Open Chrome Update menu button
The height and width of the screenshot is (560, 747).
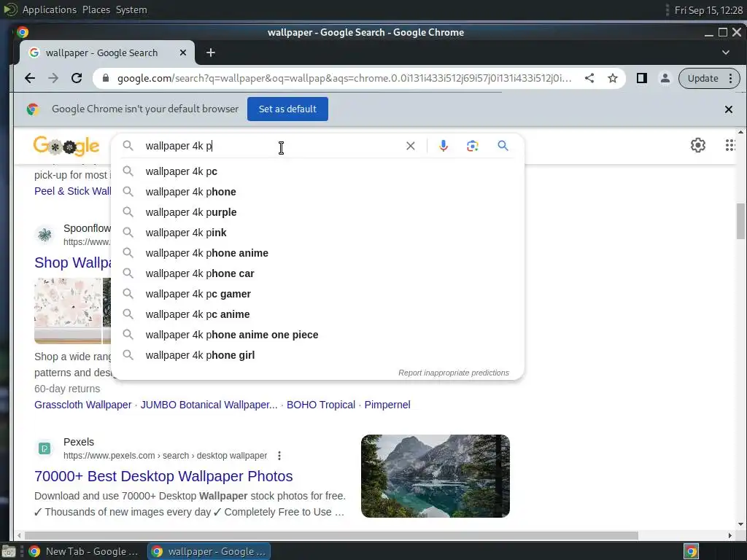tap(709, 78)
